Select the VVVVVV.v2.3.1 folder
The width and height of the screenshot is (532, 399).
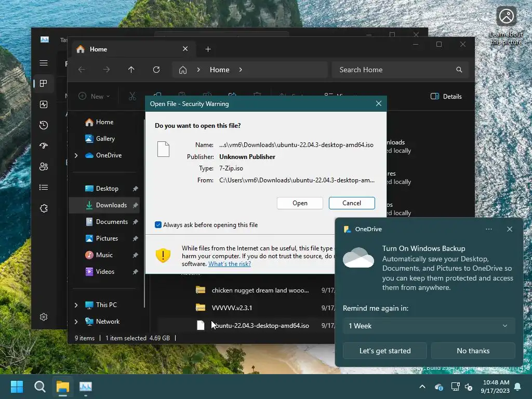click(232, 308)
